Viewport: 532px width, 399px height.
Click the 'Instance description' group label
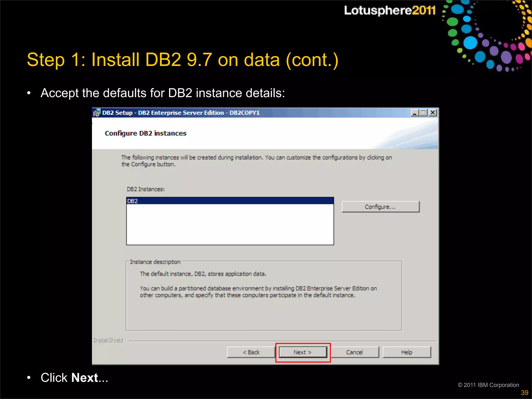click(155, 262)
